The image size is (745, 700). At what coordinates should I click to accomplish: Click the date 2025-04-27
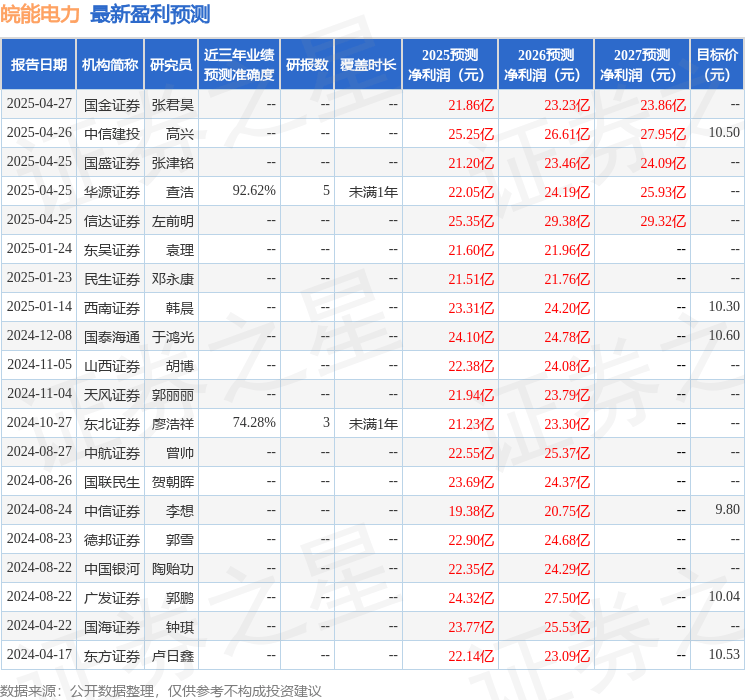pyautogui.click(x=39, y=104)
